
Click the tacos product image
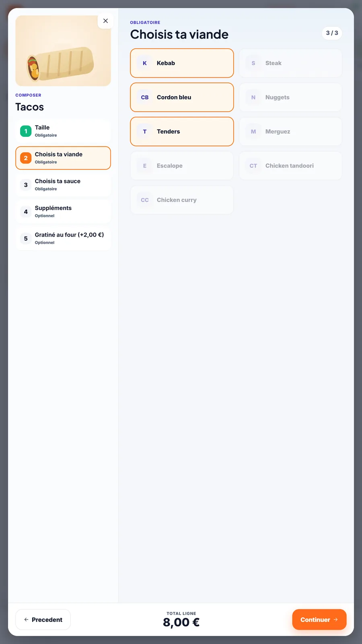coord(63,51)
